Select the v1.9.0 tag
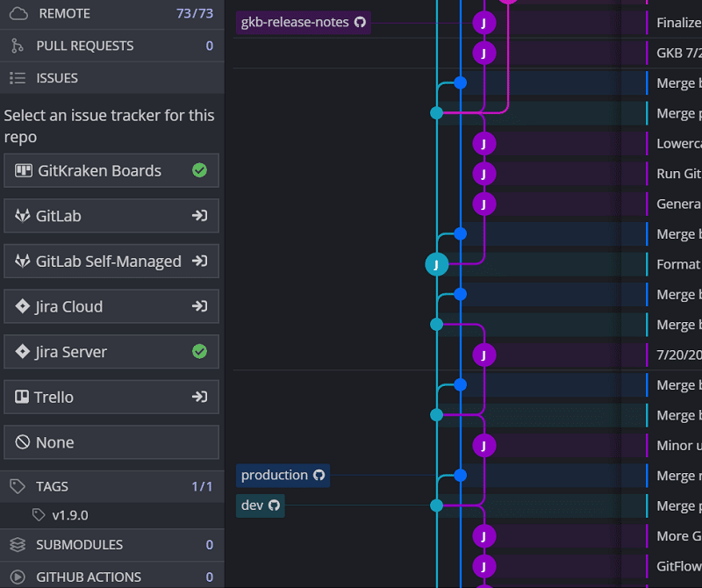 pos(69,515)
